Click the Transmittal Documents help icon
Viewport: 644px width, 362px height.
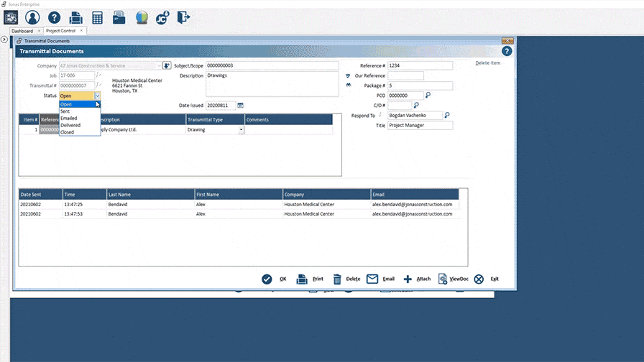tap(507, 51)
